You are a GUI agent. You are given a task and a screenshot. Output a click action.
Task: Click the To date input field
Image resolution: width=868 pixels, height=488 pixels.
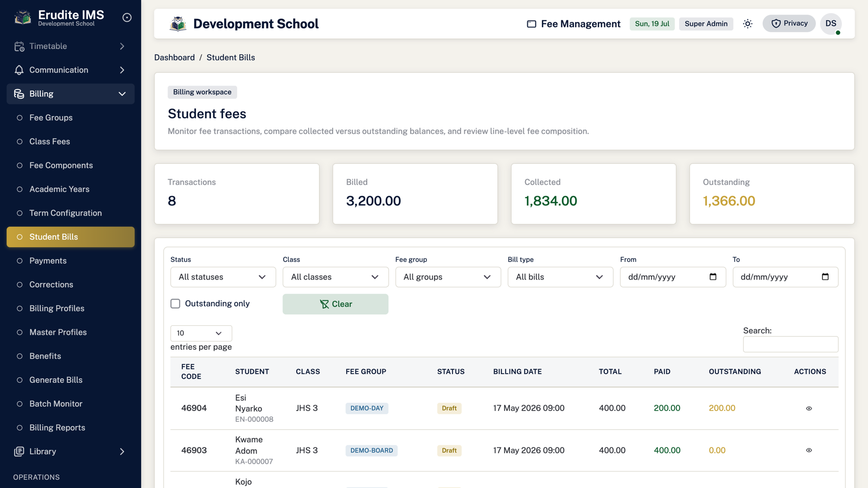[x=785, y=277]
